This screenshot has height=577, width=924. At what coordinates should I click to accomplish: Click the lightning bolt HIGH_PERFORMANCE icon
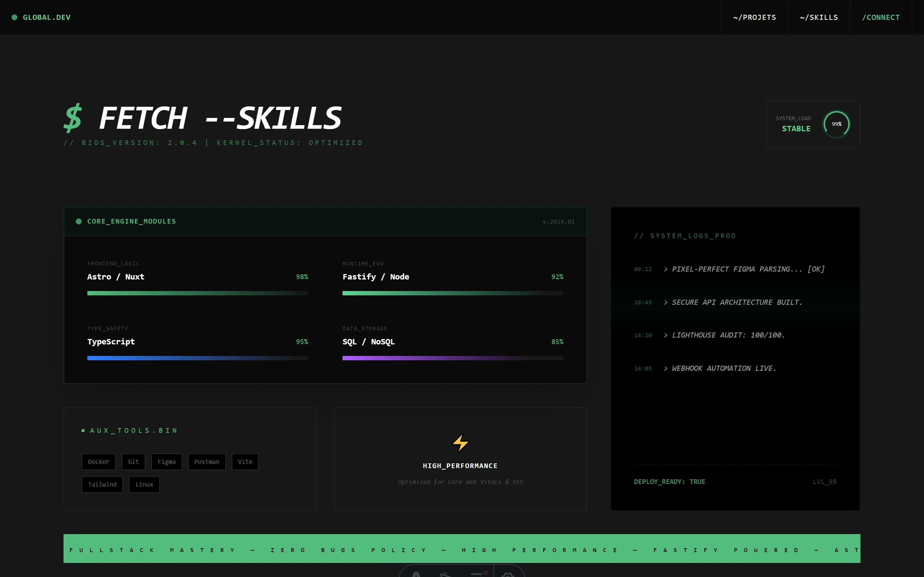tap(460, 442)
